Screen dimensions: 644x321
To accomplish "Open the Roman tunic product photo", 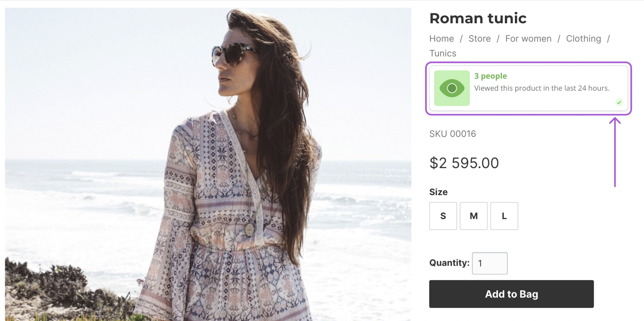I will click(x=208, y=164).
